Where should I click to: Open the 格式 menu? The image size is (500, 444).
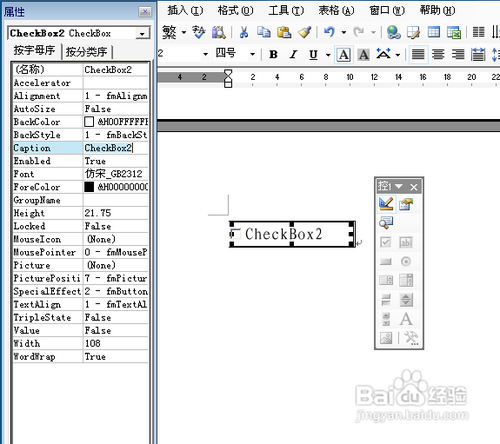click(235, 11)
